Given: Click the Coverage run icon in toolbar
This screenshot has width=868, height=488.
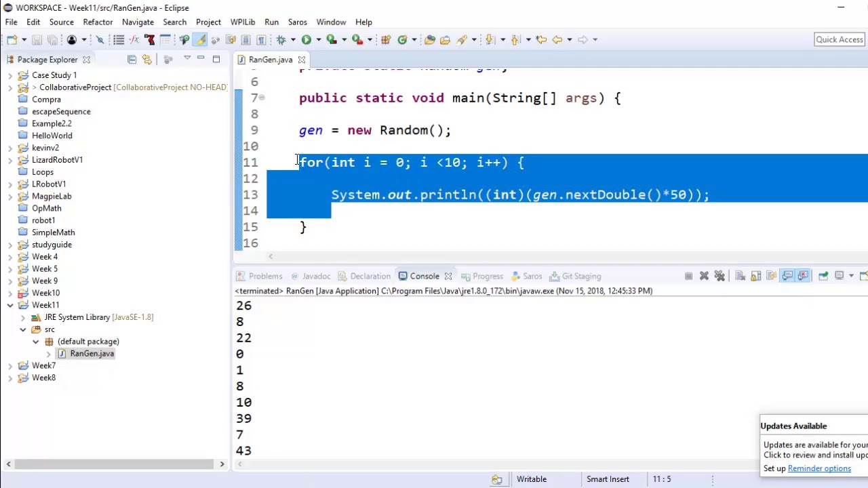Looking at the screenshot, I should [x=332, y=39].
